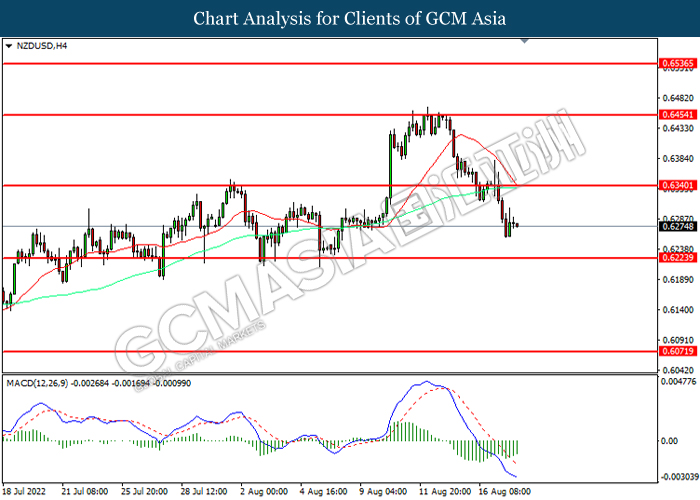
Task: Click the 21 Jul 08:00 time label
Action: point(85,492)
